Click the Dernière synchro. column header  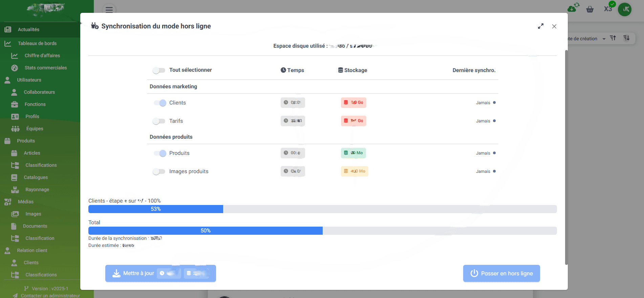coord(474,70)
